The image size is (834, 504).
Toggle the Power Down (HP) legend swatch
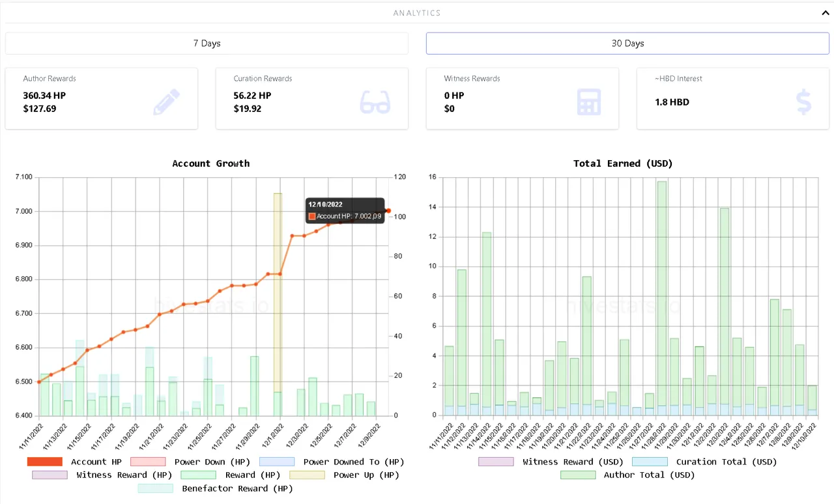point(149,462)
